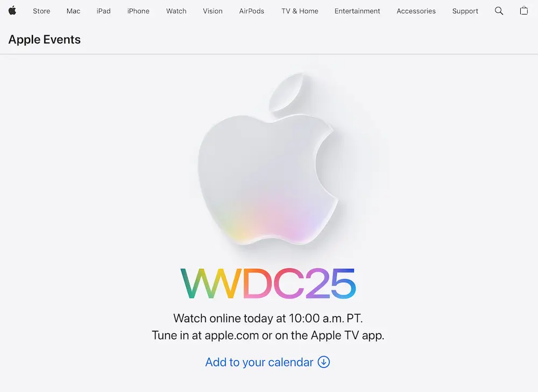
Task: Go to the iPad section
Action: (104, 11)
